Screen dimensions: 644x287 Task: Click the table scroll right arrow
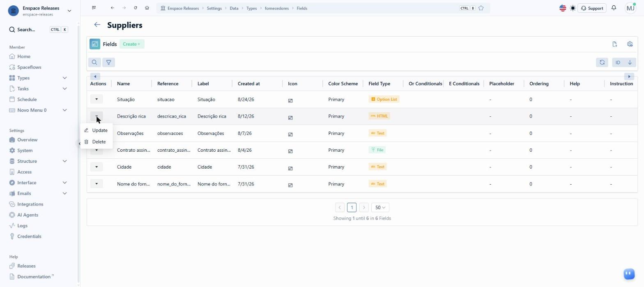tap(629, 76)
